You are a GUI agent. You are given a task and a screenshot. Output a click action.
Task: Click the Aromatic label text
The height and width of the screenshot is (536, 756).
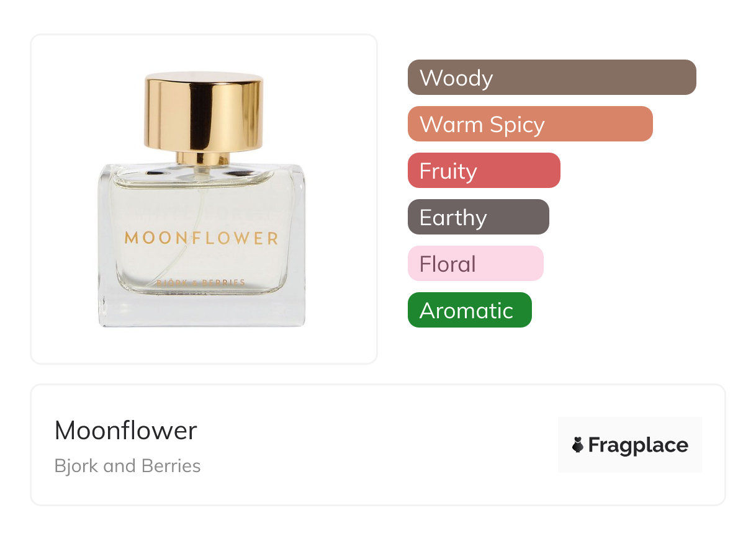click(x=466, y=311)
